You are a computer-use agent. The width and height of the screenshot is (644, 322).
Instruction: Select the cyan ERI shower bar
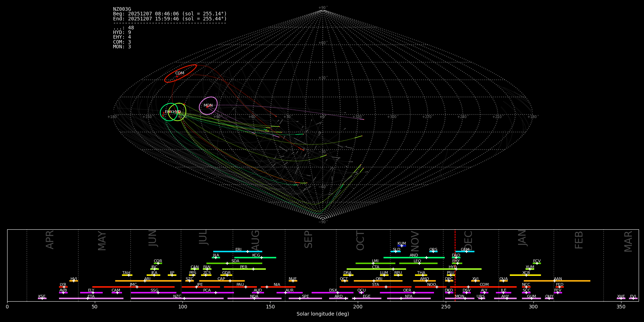coord(238,252)
